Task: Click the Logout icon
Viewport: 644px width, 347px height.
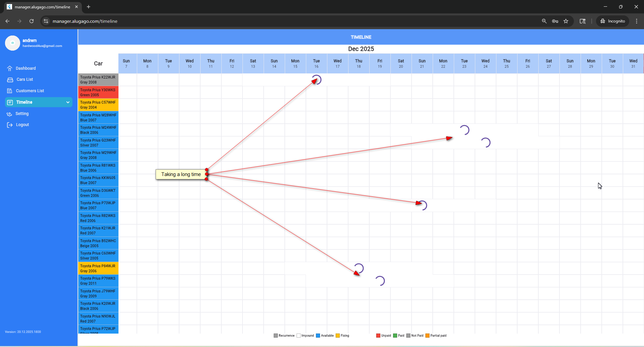Action: tap(10, 125)
